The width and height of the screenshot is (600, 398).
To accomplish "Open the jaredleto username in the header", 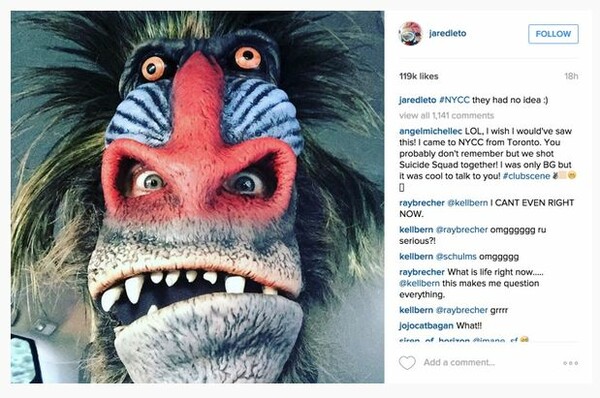I will (x=448, y=33).
